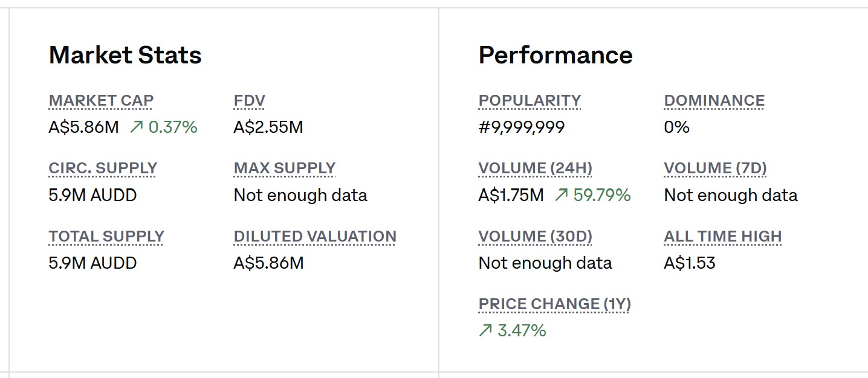The height and width of the screenshot is (378, 868).
Task: Click the FDV label
Action: click(249, 101)
